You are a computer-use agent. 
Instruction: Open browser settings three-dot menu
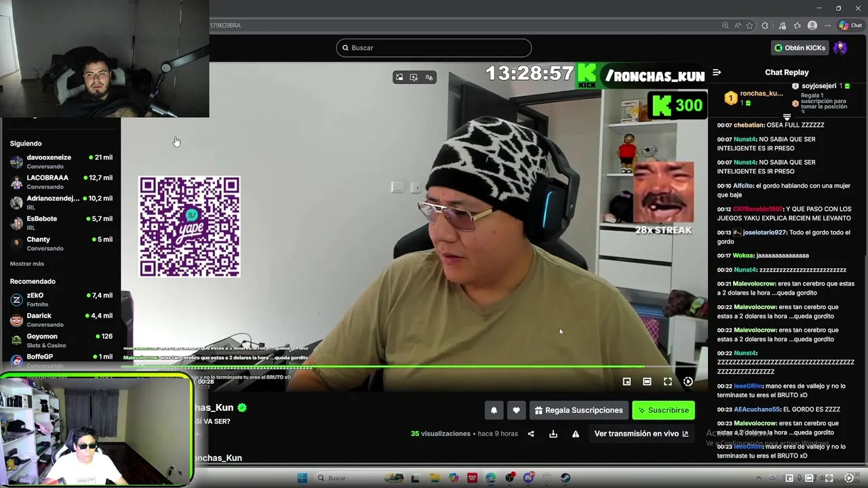[827, 25]
